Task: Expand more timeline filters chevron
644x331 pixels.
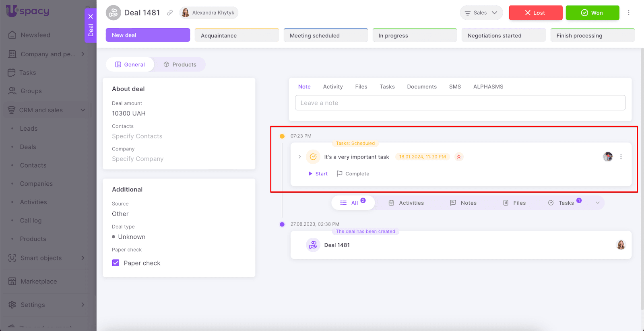Action: point(598,203)
